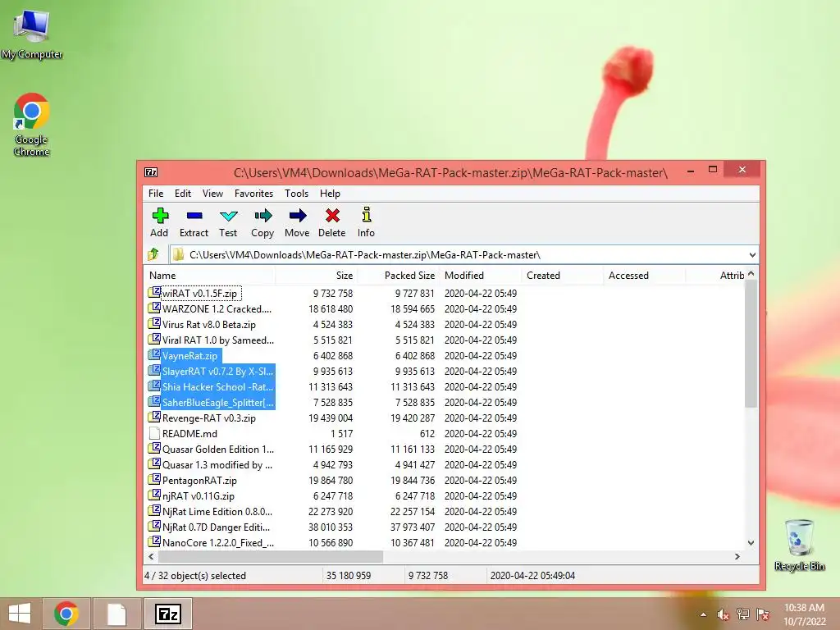Click the scroll down arrow
This screenshot has height=630, width=840.
point(751,543)
